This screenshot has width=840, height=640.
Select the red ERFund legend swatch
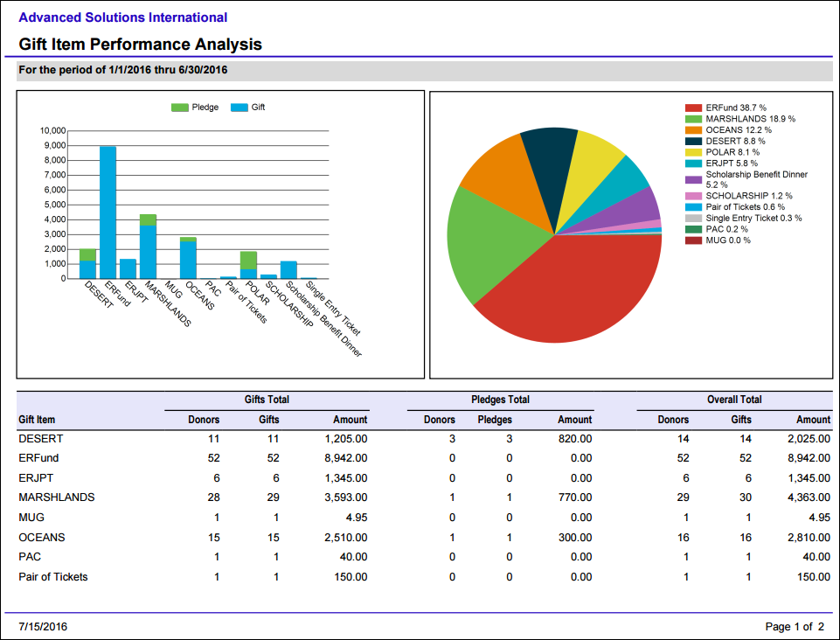[693, 108]
